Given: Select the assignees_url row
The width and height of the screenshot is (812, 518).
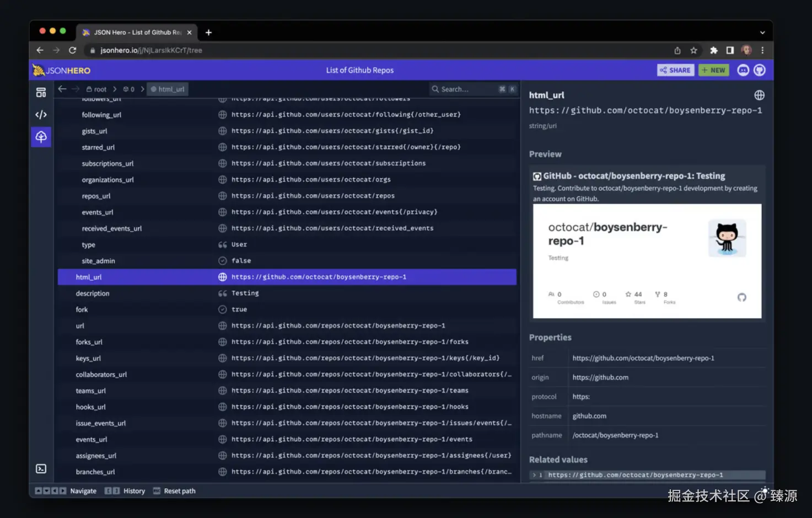Looking at the screenshot, I should coord(287,456).
